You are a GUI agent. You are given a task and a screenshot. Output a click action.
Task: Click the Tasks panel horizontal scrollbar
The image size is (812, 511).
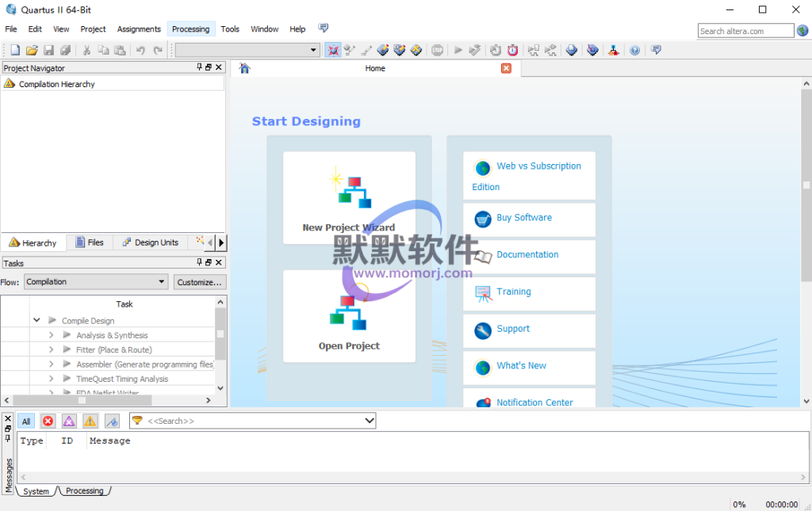[x=82, y=400]
